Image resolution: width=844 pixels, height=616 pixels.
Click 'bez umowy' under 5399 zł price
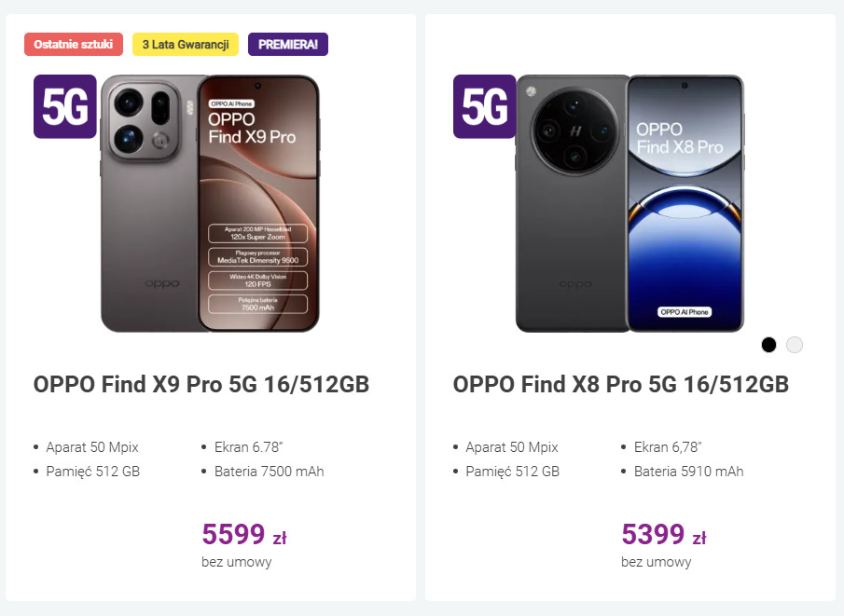(x=657, y=562)
